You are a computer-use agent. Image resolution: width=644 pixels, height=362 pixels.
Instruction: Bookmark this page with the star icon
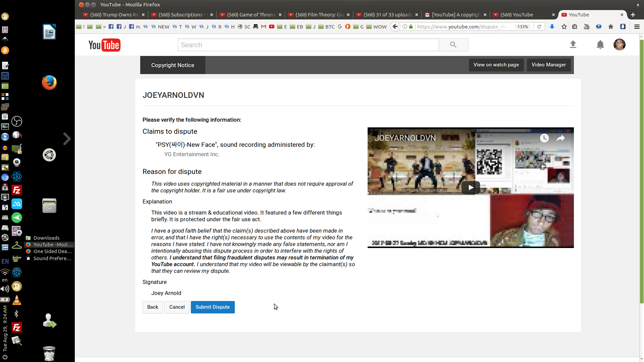(x=564, y=26)
